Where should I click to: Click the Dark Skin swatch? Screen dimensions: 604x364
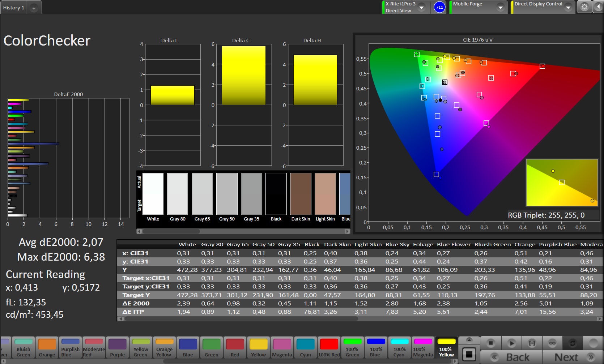(301, 194)
